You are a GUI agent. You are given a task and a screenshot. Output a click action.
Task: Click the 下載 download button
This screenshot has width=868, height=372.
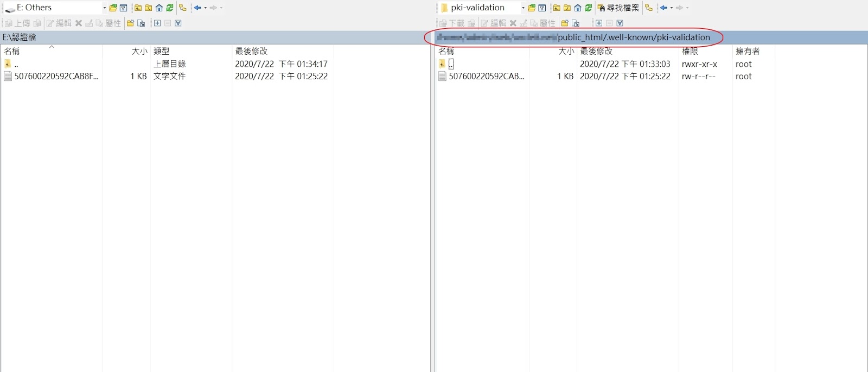coord(452,23)
